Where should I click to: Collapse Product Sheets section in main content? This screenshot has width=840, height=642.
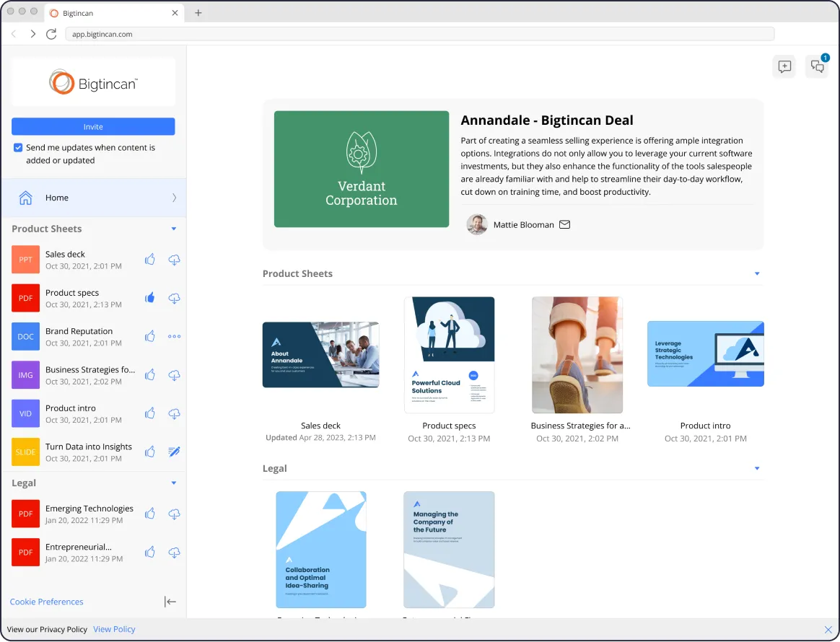tap(757, 273)
